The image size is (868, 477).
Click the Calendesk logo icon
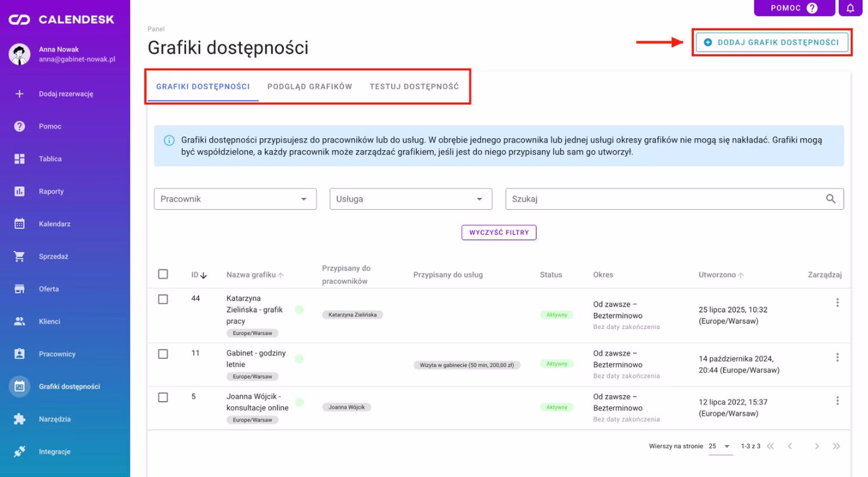[x=19, y=20]
